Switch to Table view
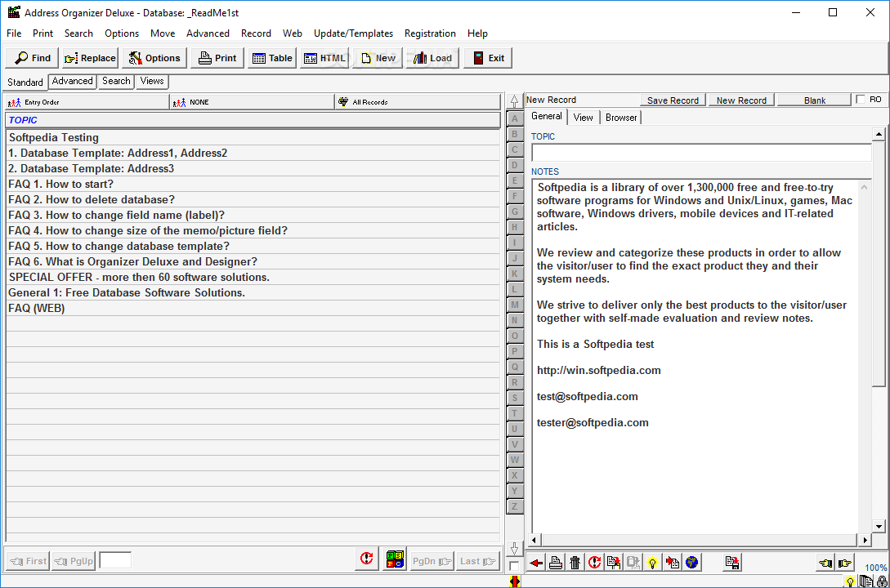This screenshot has width=890, height=588. click(x=272, y=58)
